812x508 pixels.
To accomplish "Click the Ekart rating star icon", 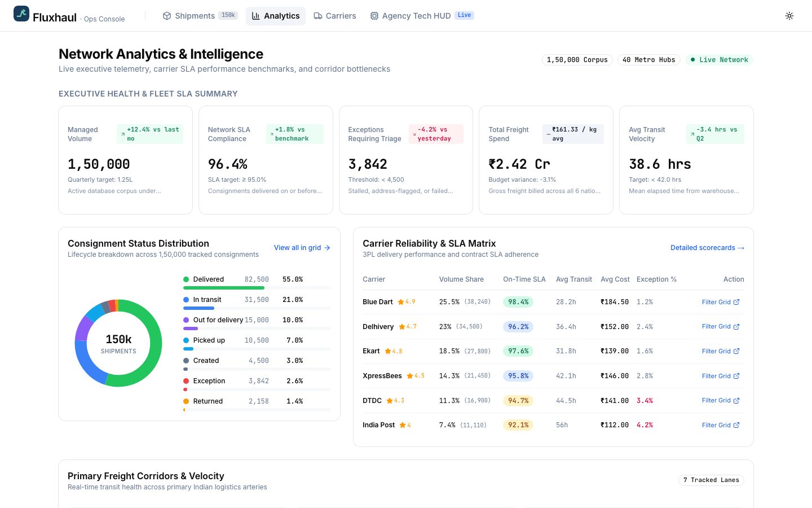I will [x=388, y=351].
